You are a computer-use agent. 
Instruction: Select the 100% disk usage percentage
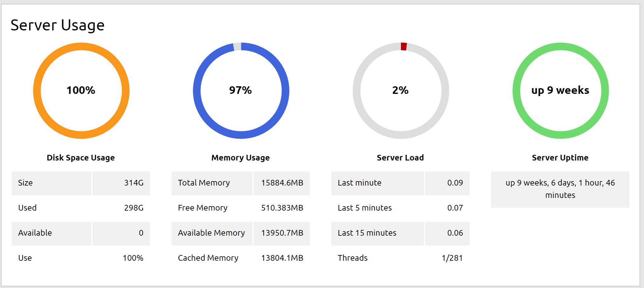(81, 90)
